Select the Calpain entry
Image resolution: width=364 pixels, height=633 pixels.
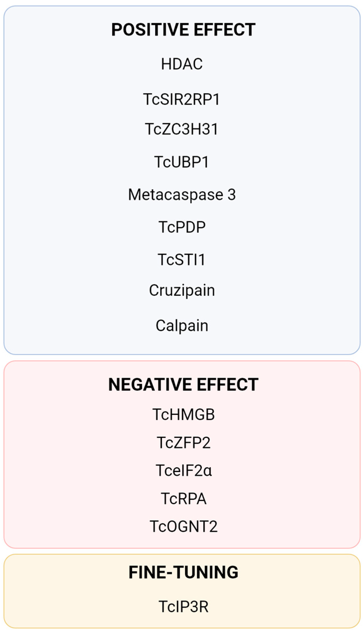[182, 325]
